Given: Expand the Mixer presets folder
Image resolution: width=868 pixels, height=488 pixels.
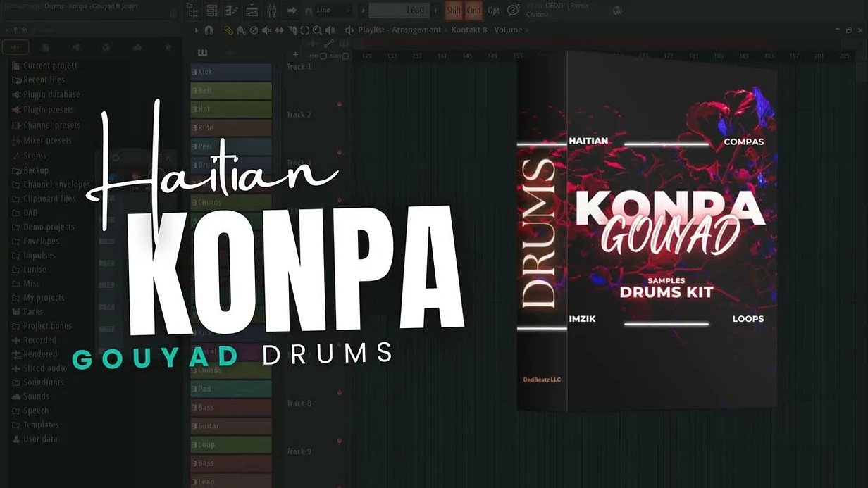Looking at the screenshot, I should 42,140.
